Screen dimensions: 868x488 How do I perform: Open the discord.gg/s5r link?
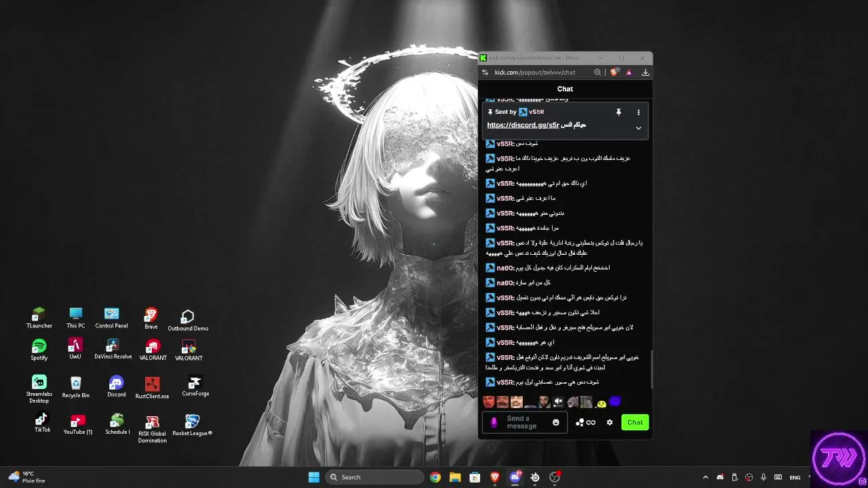(x=523, y=125)
